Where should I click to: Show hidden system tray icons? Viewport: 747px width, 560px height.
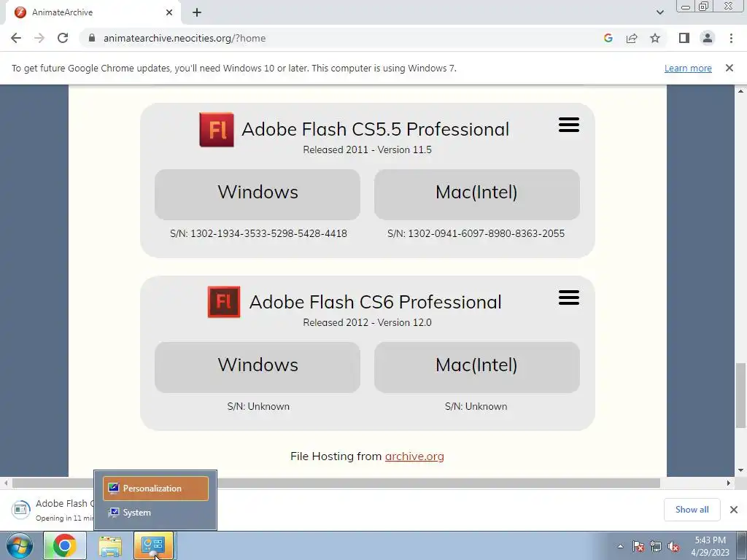click(x=620, y=547)
